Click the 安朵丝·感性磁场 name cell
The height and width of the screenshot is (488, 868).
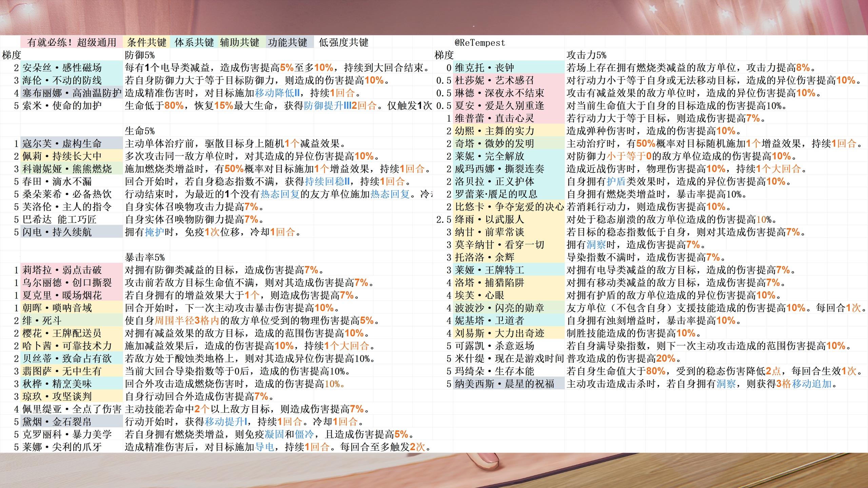[x=62, y=67]
